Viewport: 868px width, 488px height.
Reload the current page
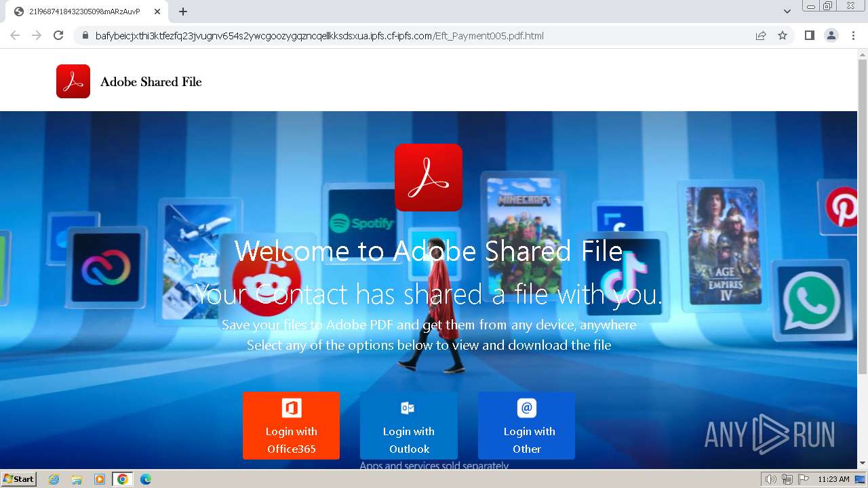click(x=58, y=36)
